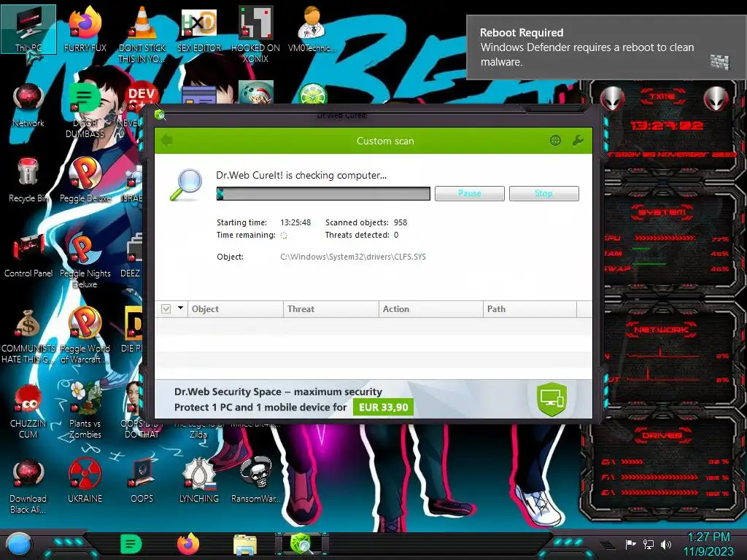Open UKRAINE radiation desktop icon
The image size is (747, 560).
[85, 481]
